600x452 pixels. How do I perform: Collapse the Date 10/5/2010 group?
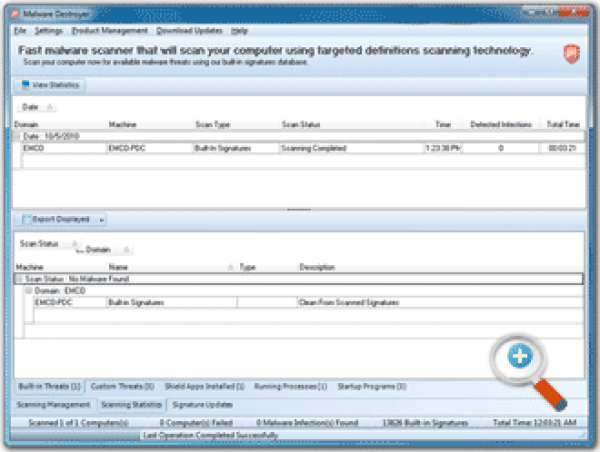tap(17, 136)
